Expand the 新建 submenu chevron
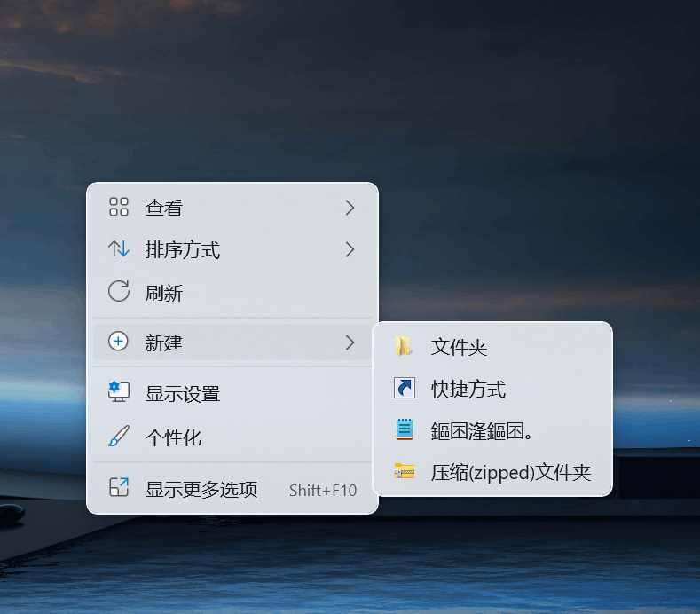Viewport: 700px width, 614px height. (350, 342)
